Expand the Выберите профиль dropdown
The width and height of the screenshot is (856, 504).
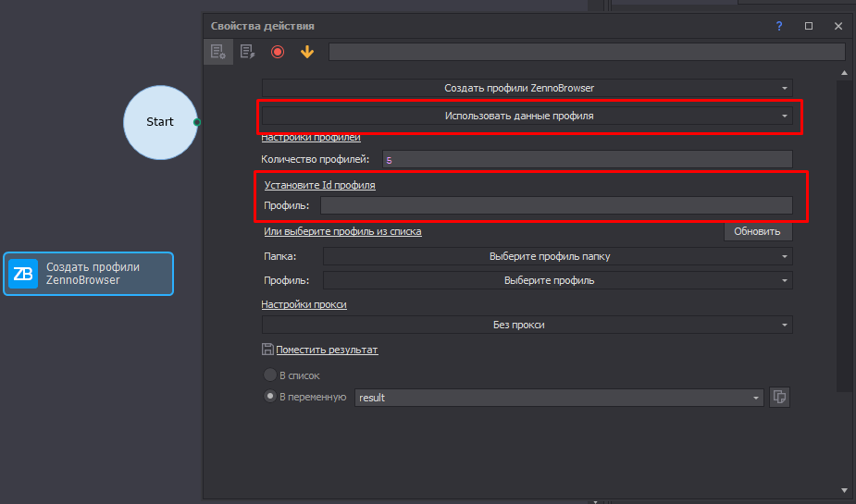[x=558, y=280]
